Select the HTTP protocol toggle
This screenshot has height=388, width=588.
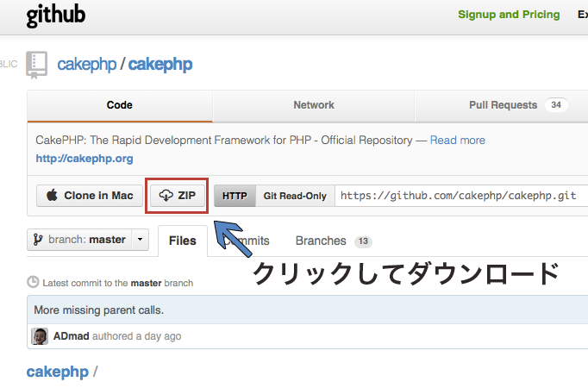coord(235,196)
